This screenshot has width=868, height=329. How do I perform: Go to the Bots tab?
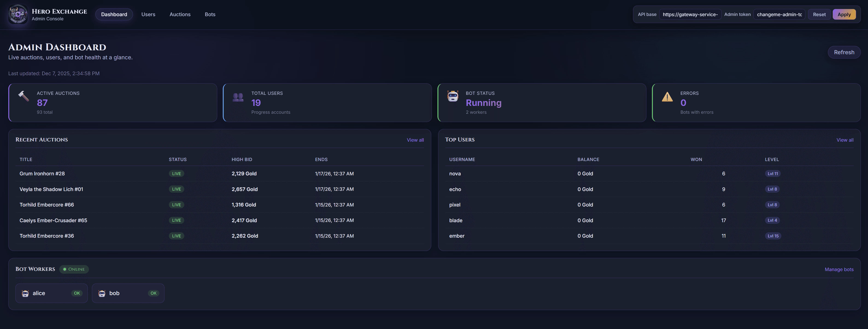point(210,15)
